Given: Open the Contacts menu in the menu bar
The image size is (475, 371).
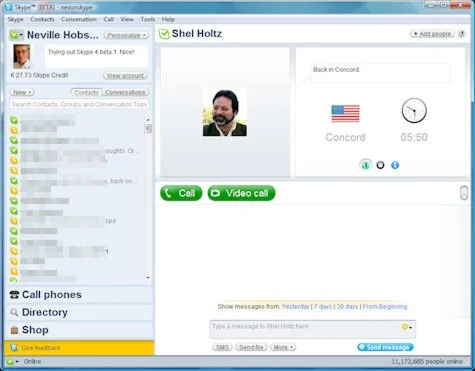Looking at the screenshot, I should click(42, 19).
